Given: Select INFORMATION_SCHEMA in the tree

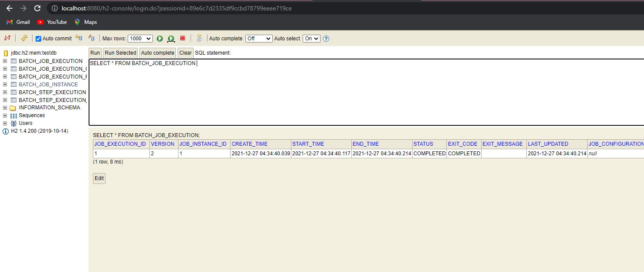Looking at the screenshot, I should 50,108.
